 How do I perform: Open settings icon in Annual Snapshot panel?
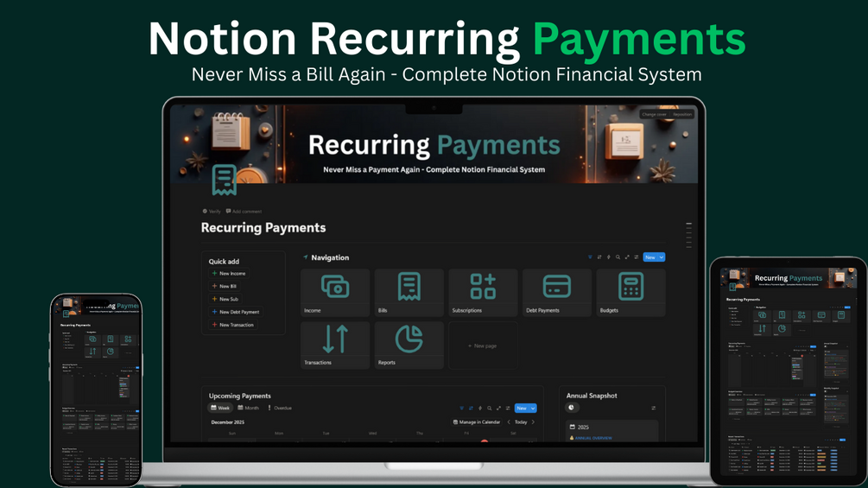tap(654, 408)
